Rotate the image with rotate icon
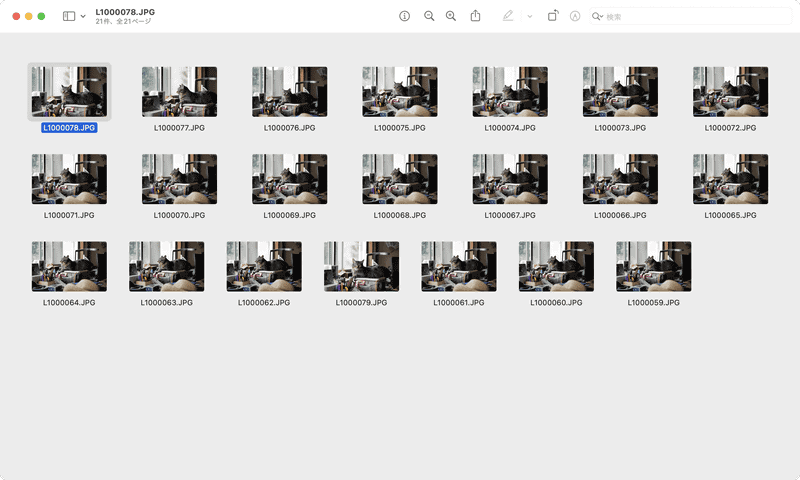 [553, 16]
